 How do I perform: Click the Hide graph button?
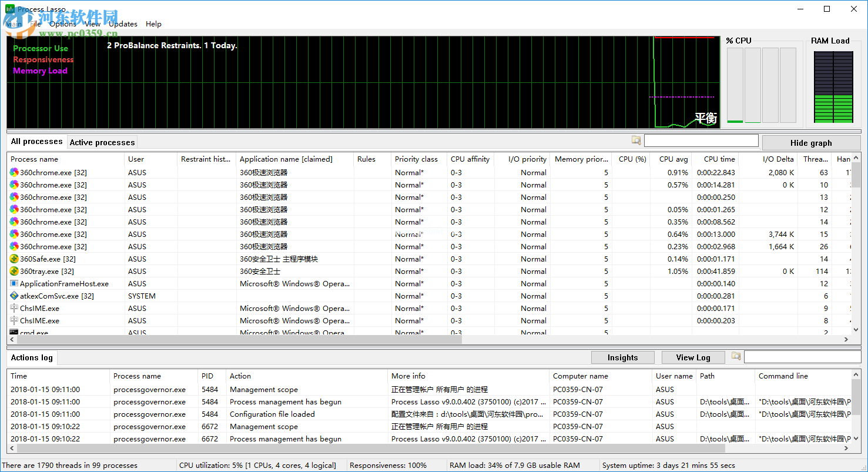coord(811,143)
